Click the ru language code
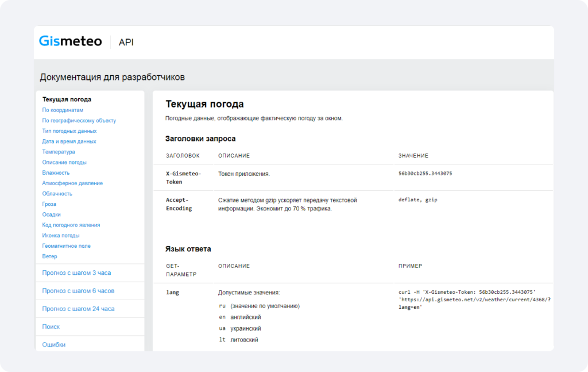588x372 pixels. click(222, 306)
